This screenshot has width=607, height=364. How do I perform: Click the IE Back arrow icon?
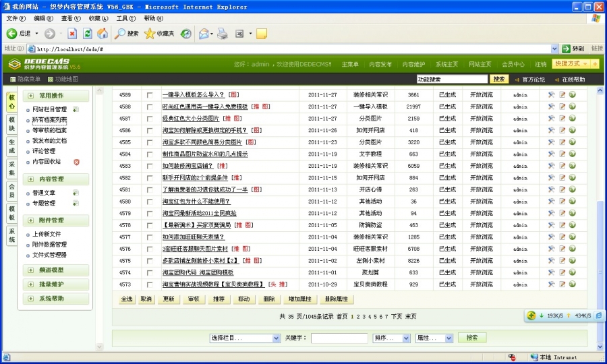[11, 34]
